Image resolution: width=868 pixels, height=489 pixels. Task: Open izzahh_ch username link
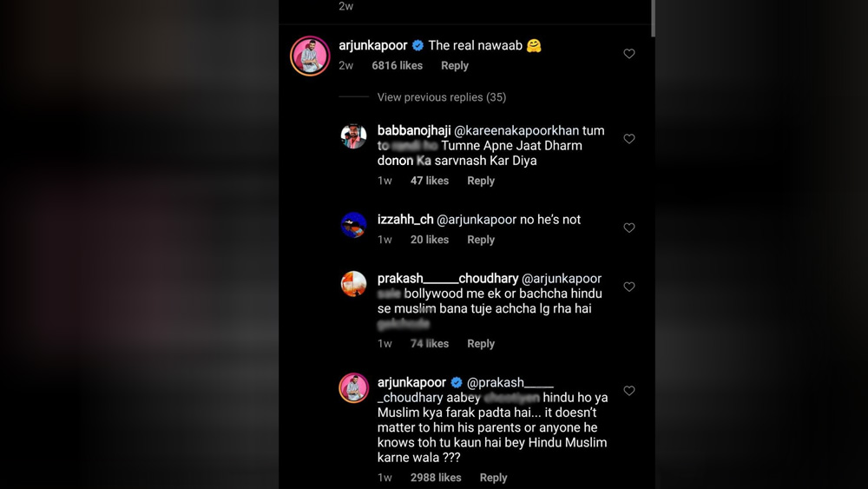[x=405, y=220]
